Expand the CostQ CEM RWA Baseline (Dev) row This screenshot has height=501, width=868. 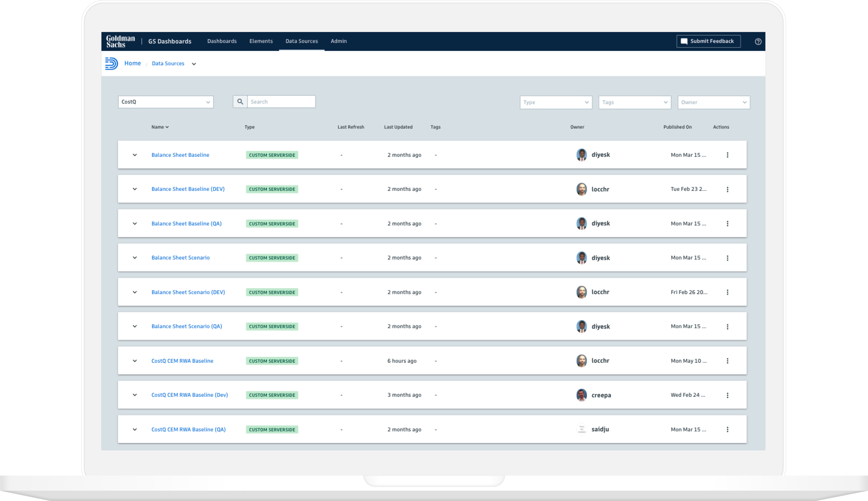(x=135, y=395)
